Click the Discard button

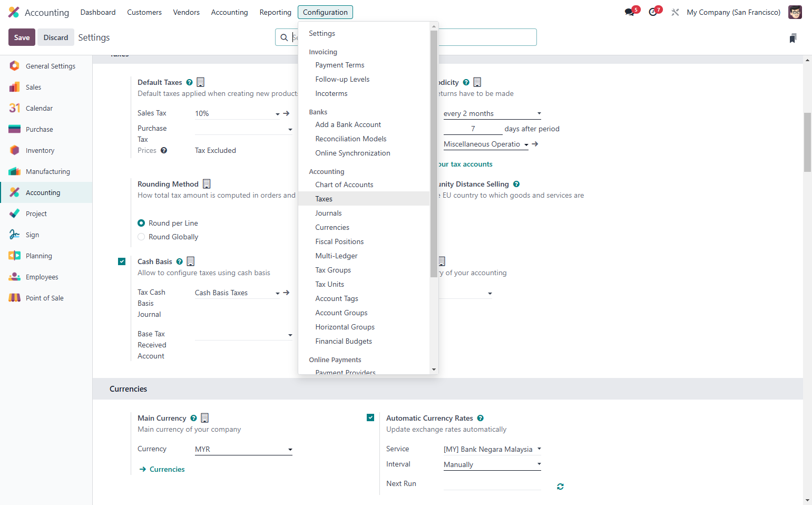56,37
